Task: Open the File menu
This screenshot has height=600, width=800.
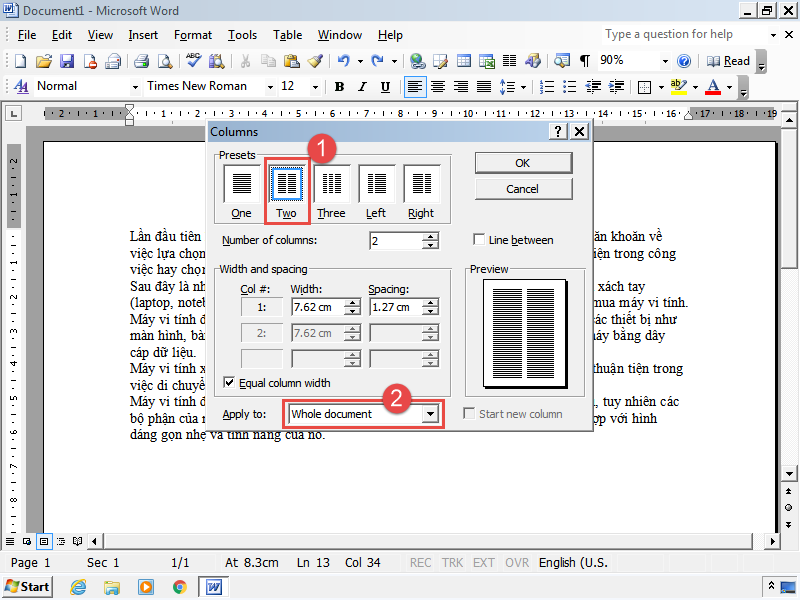Action: click(x=27, y=35)
